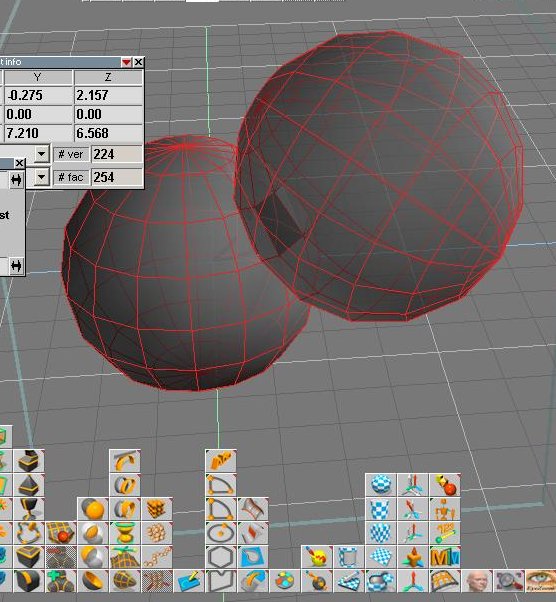Viewport: 556px width, 602px height.
Task: Open the lathe tool with hourglass shape
Action: [x=125, y=533]
